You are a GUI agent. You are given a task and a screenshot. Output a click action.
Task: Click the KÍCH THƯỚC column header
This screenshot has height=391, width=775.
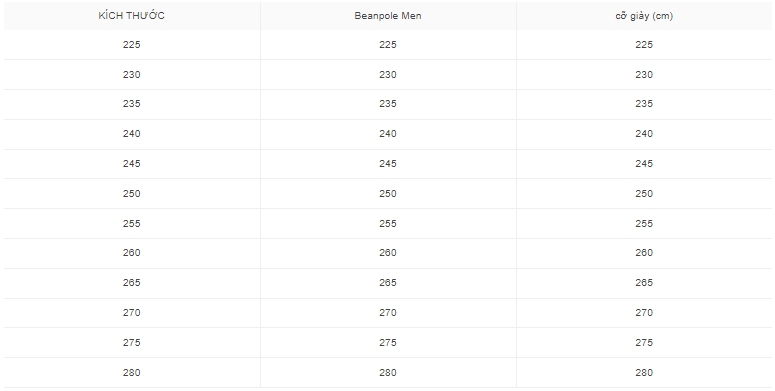tap(131, 16)
